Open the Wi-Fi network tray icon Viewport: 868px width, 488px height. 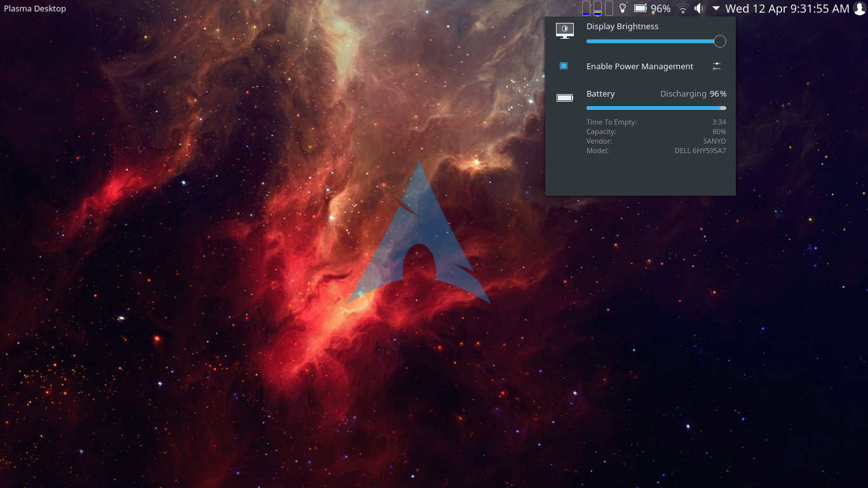pyautogui.click(x=683, y=8)
